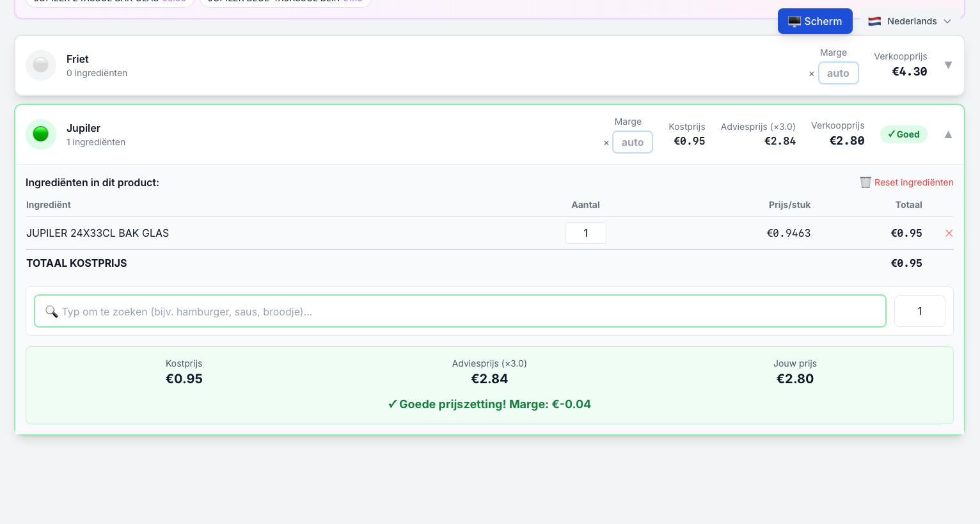
Task: Click the green product icon beside Jupiler
Action: [x=40, y=134]
